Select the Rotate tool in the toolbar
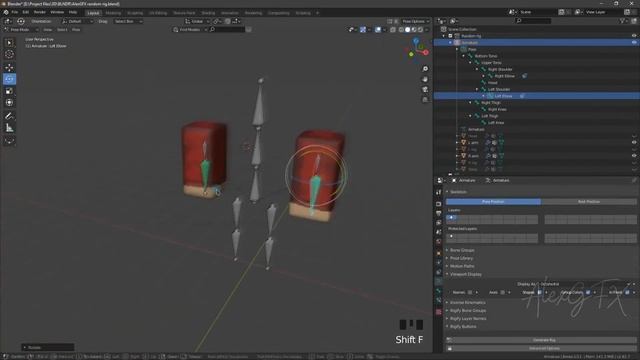640x360 pixels. click(x=9, y=79)
